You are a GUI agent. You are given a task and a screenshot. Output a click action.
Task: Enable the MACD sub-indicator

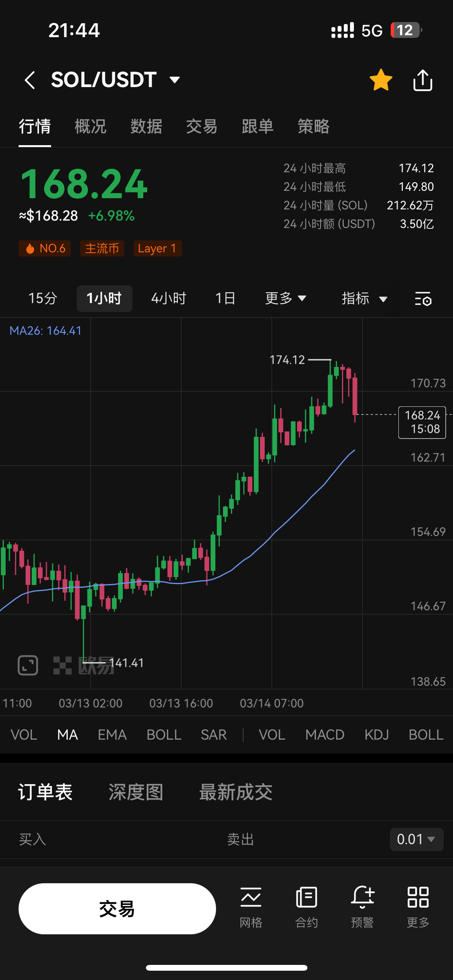[x=324, y=735]
